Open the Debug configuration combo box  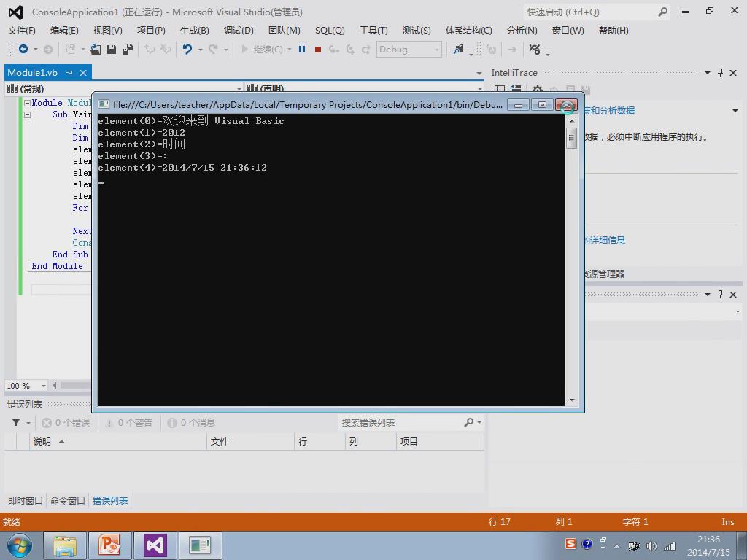409,49
